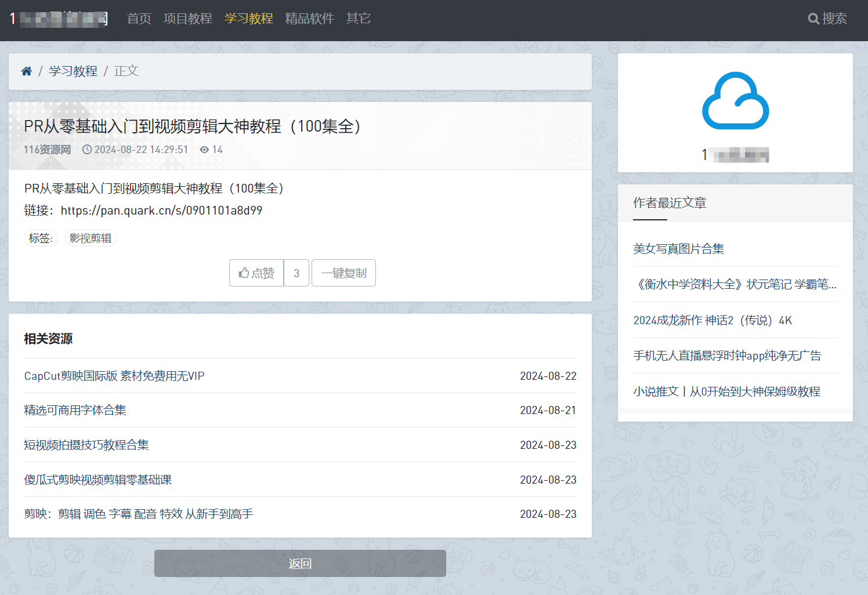Open CapCut剪映国际版 related resource
The width and height of the screenshot is (868, 595).
click(114, 376)
